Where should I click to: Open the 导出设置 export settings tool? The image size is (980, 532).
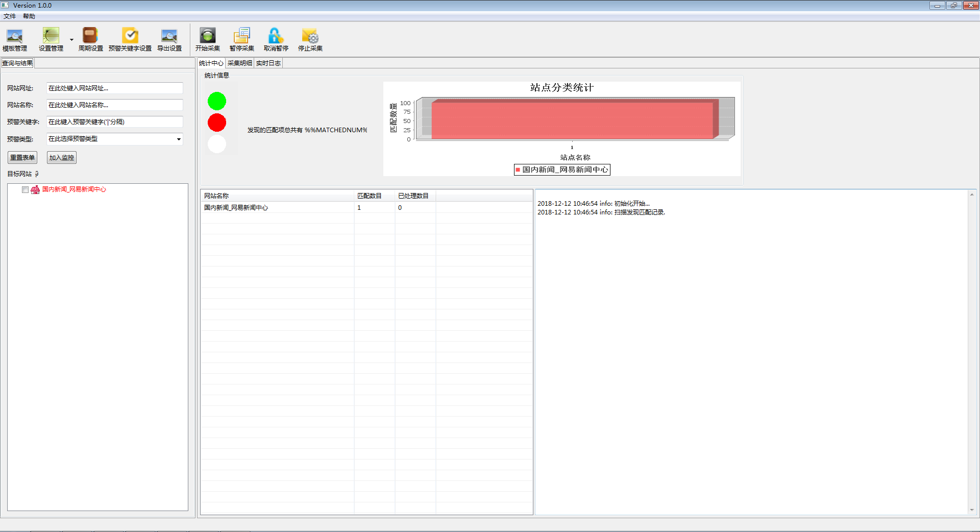tap(169, 40)
